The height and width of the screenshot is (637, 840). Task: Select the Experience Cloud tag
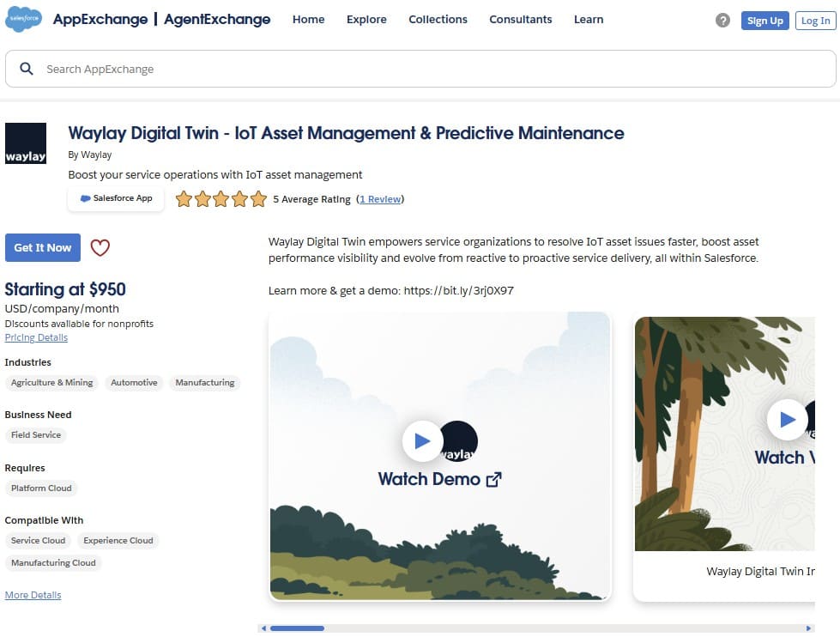coord(118,541)
